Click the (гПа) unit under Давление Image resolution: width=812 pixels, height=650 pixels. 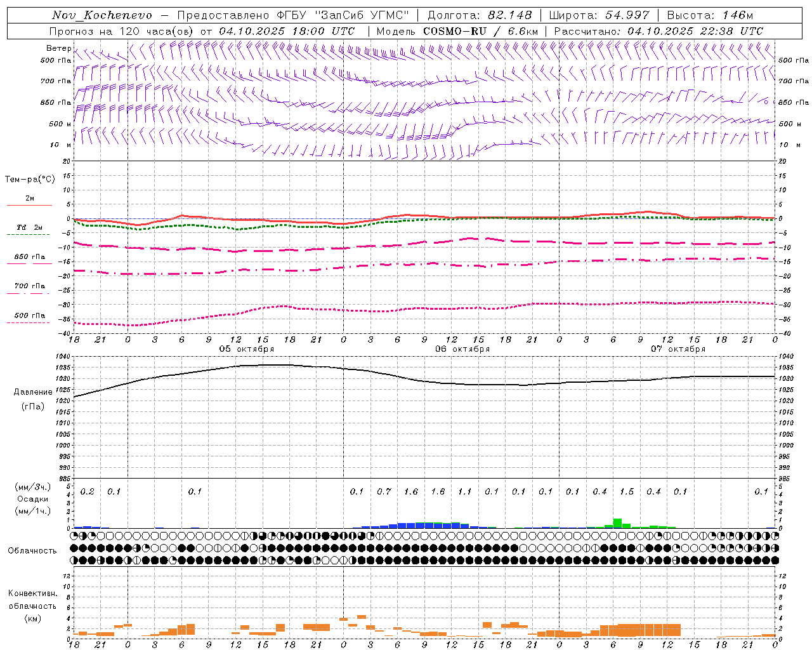click(33, 407)
